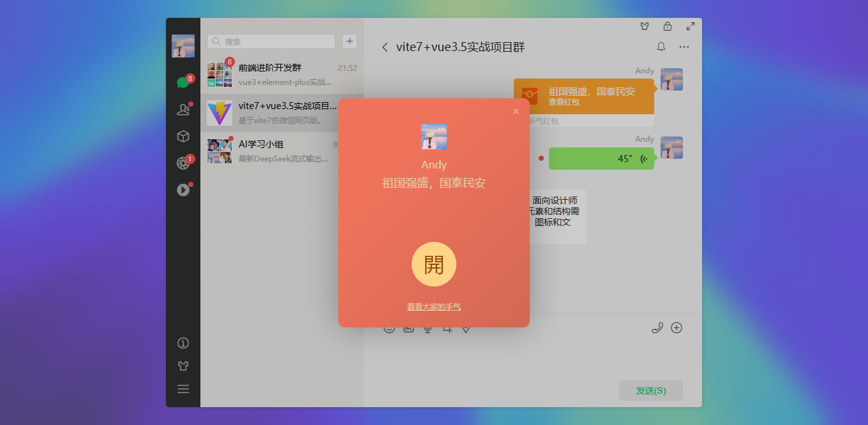Image resolution: width=868 pixels, height=425 pixels.
Task: Open the Moments icon showing 1 notification
Action: coord(182,161)
